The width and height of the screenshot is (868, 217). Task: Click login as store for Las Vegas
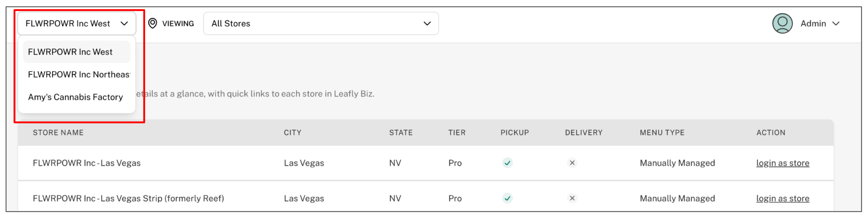(782, 163)
